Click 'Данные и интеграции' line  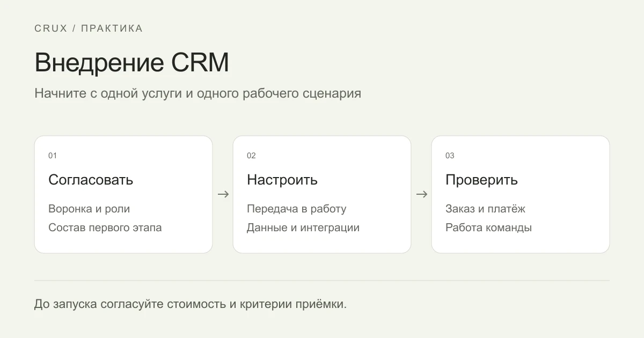[303, 227]
